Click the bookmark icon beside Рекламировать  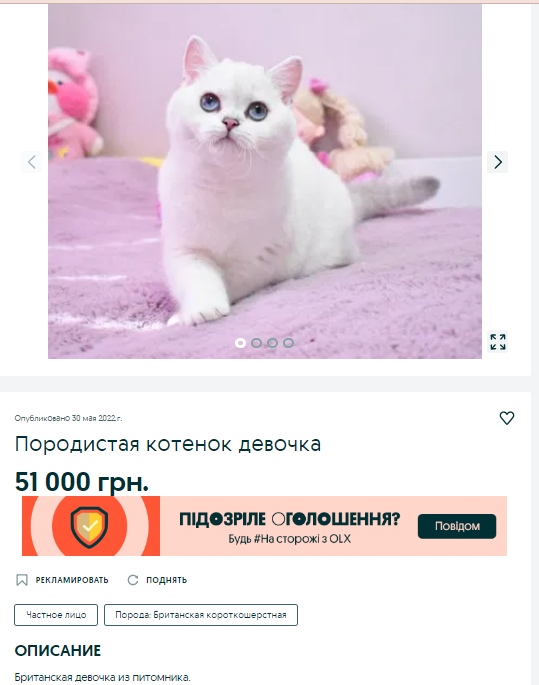tap(22, 580)
